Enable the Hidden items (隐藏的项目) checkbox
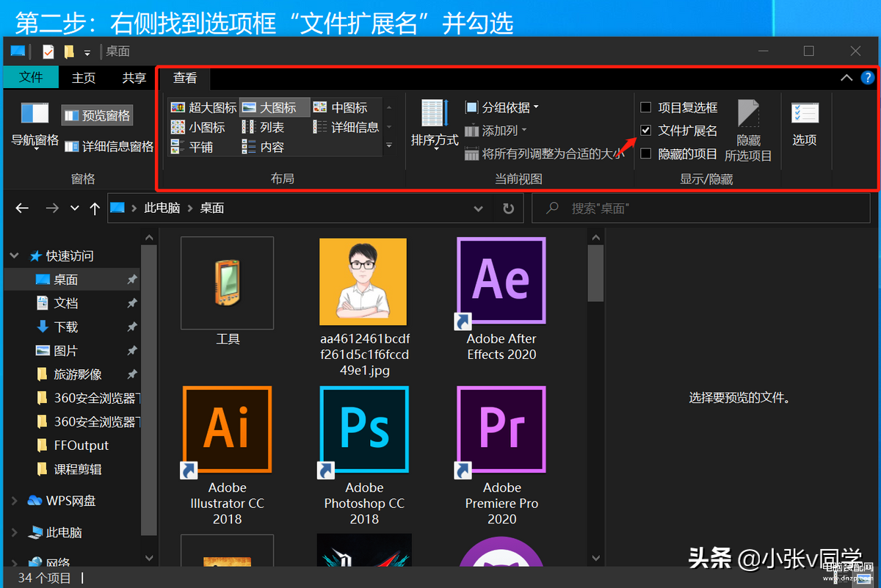The image size is (881, 588). click(x=646, y=153)
